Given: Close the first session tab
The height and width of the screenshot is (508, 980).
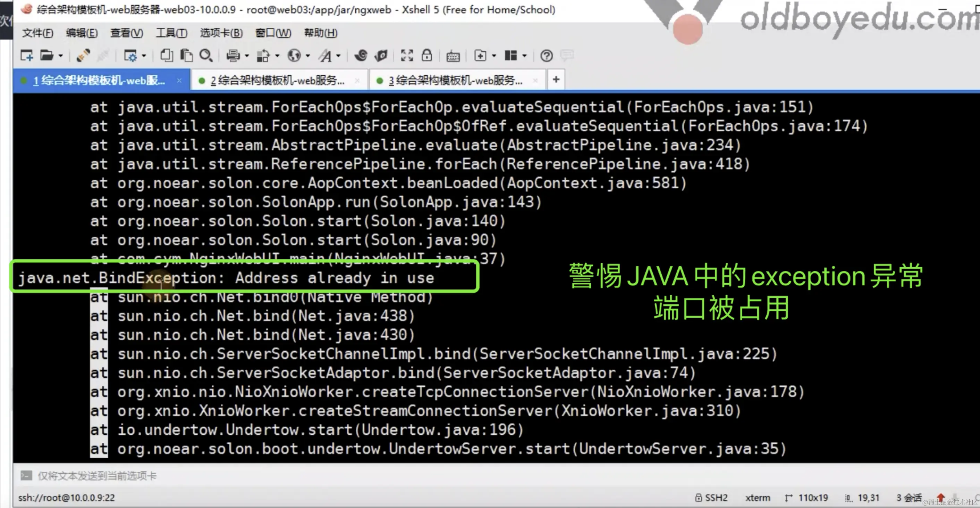Looking at the screenshot, I should 179,80.
